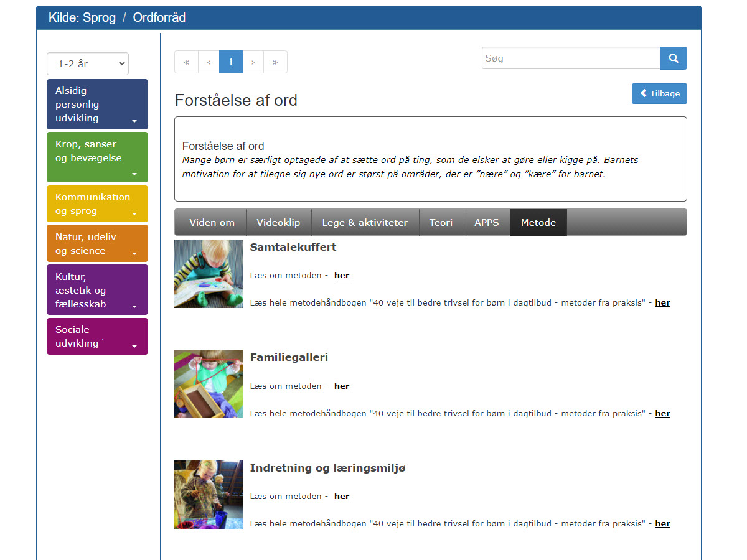This screenshot has width=747, height=560.
Task: Expand Kommunikation og sprog category
Action: coord(97,204)
